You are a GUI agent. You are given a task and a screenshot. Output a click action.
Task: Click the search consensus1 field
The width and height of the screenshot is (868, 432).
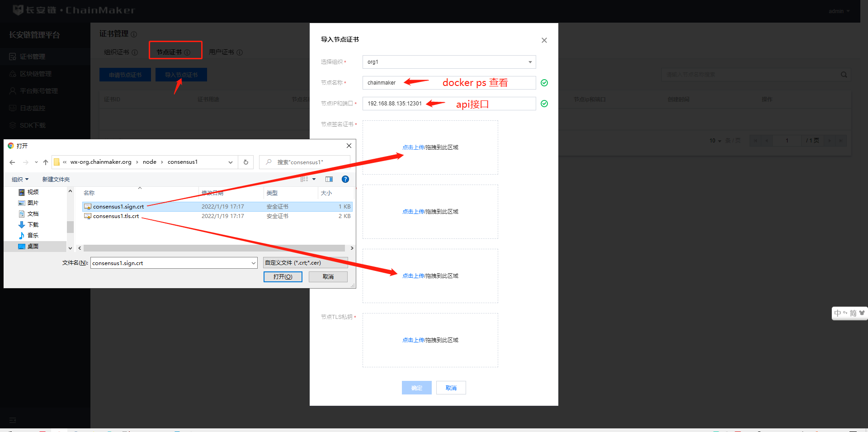(305, 162)
